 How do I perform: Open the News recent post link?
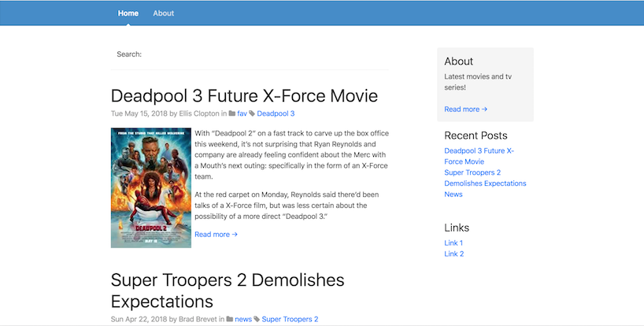click(453, 194)
